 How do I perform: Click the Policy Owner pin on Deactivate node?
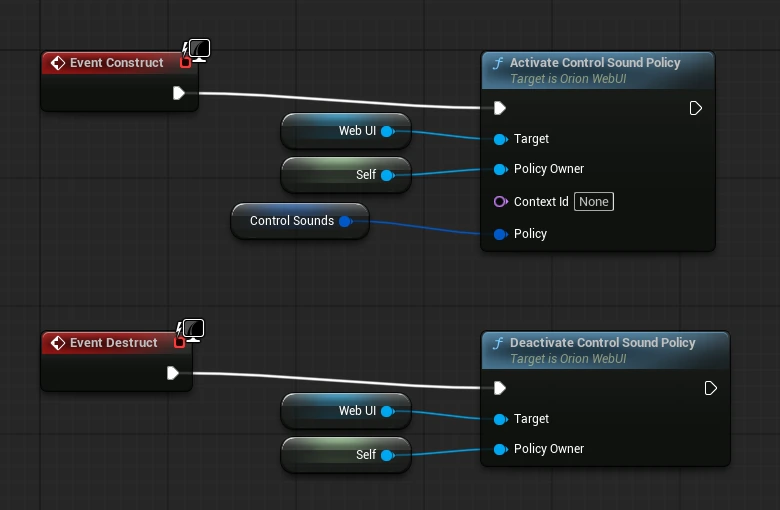[500, 450]
